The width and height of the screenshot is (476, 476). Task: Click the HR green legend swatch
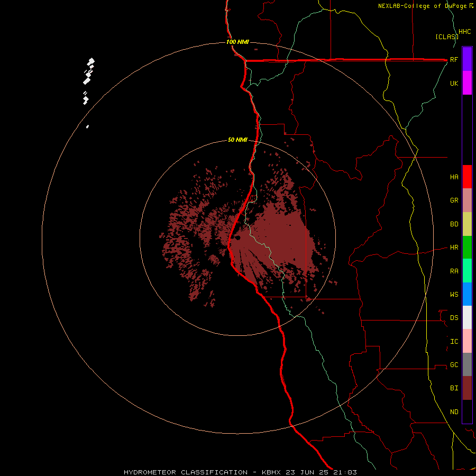467,248
